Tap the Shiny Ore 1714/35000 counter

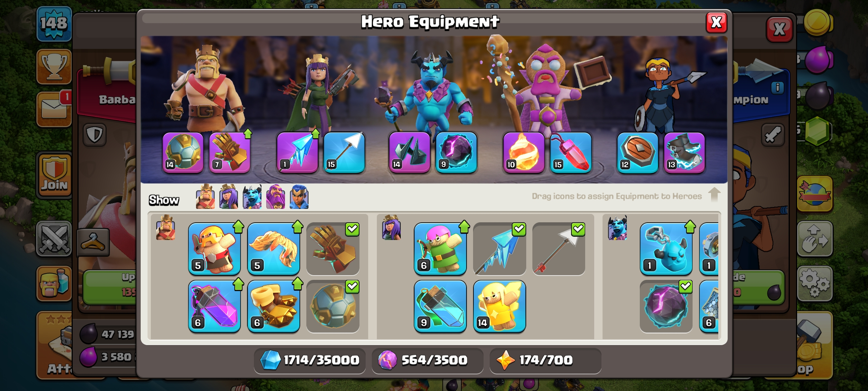[x=310, y=360]
